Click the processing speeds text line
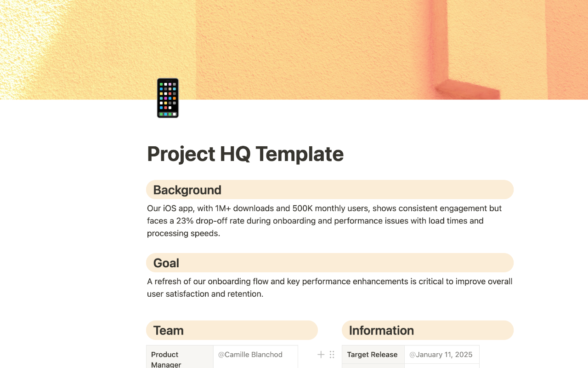Viewport: 588px width, 368px height. [x=184, y=233]
